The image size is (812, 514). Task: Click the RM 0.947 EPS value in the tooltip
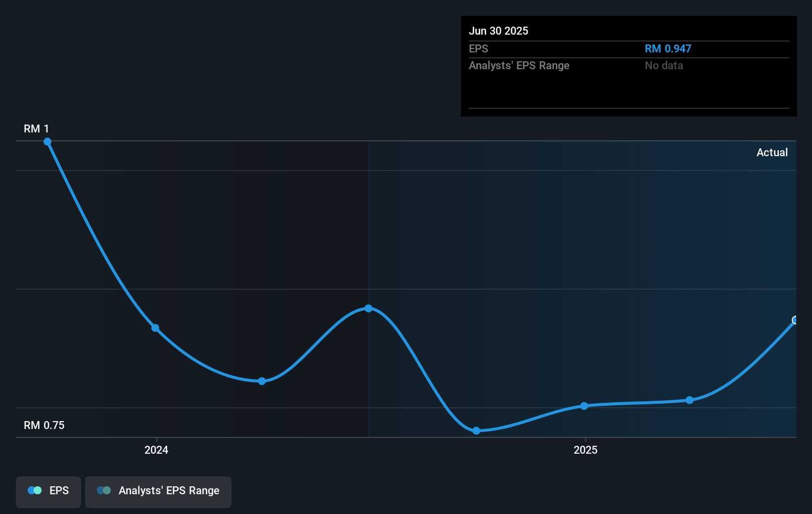(668, 49)
